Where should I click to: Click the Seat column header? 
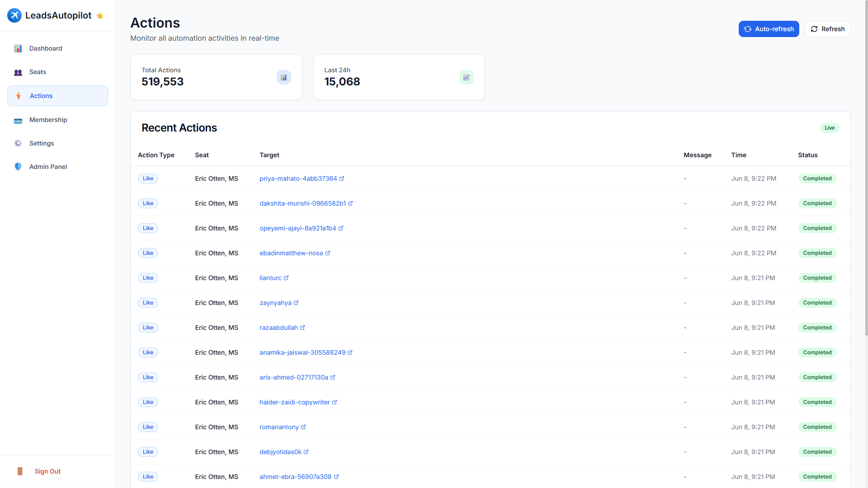pyautogui.click(x=202, y=155)
